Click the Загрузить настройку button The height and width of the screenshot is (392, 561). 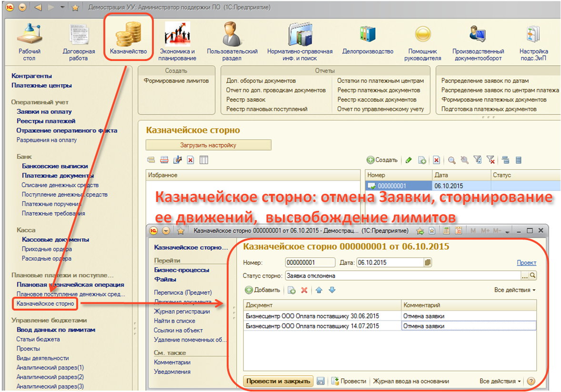[208, 145]
